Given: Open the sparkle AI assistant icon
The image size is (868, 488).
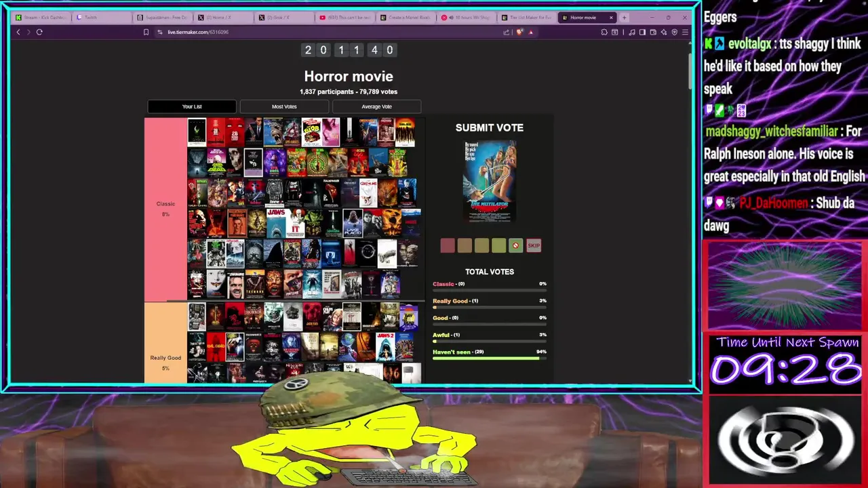Looking at the screenshot, I should (x=664, y=32).
